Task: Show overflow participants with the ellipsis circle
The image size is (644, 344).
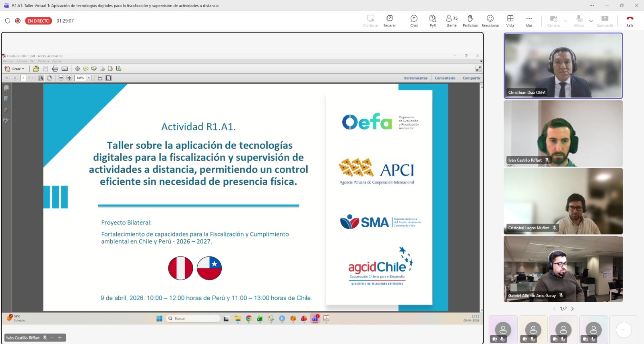Action: 623,330
